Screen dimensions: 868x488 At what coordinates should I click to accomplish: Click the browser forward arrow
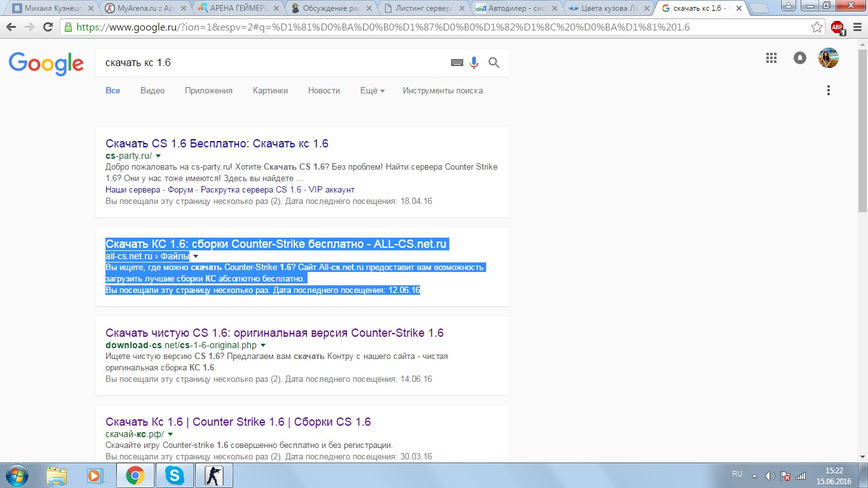click(30, 27)
